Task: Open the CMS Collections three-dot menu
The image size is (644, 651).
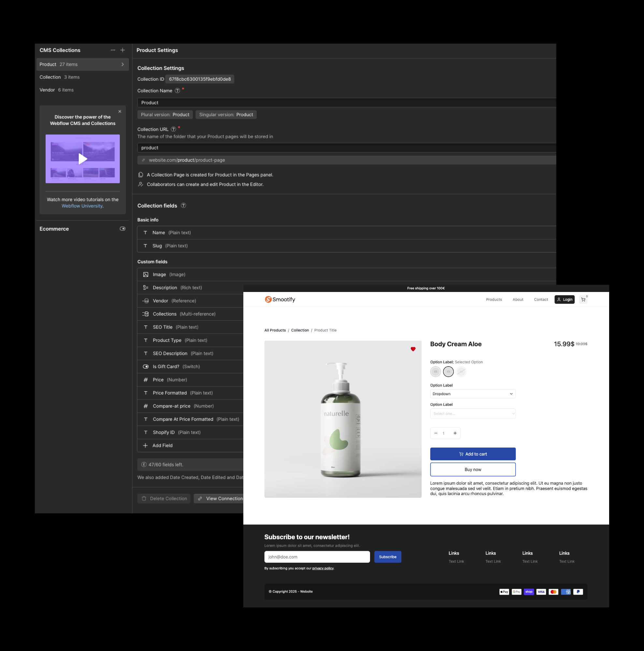Action: (x=113, y=50)
